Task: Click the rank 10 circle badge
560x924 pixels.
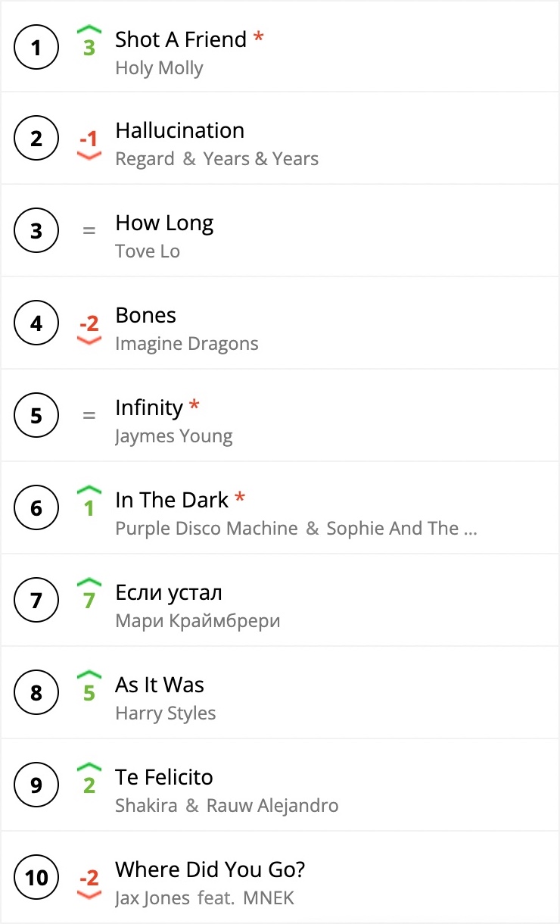Action: pos(36,879)
